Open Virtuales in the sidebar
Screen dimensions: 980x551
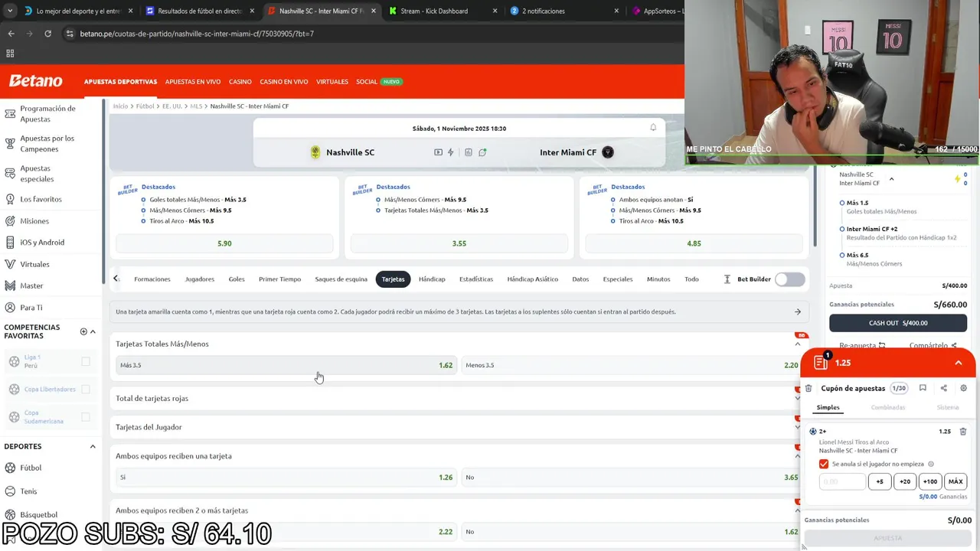coord(34,264)
